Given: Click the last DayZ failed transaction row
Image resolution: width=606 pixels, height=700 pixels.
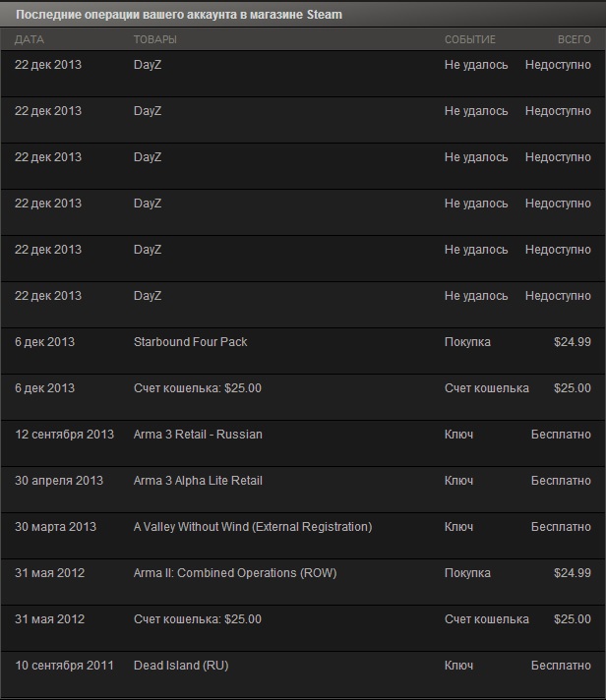Looking at the screenshot, I should click(303, 305).
